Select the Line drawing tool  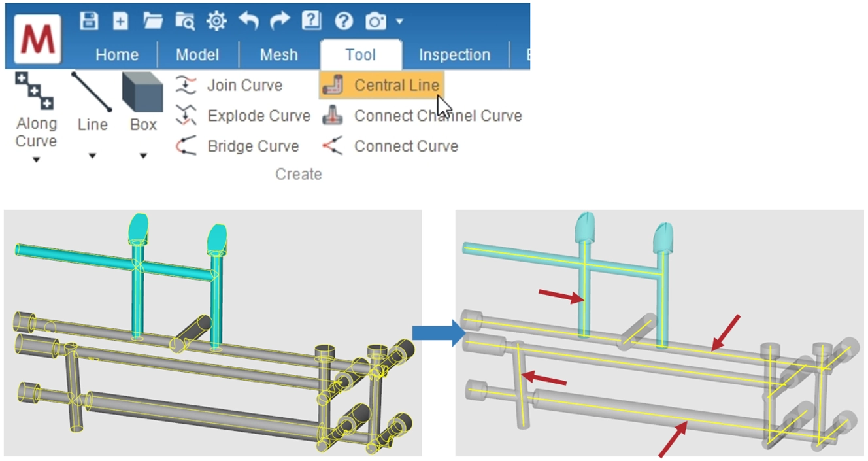pyautogui.click(x=92, y=101)
